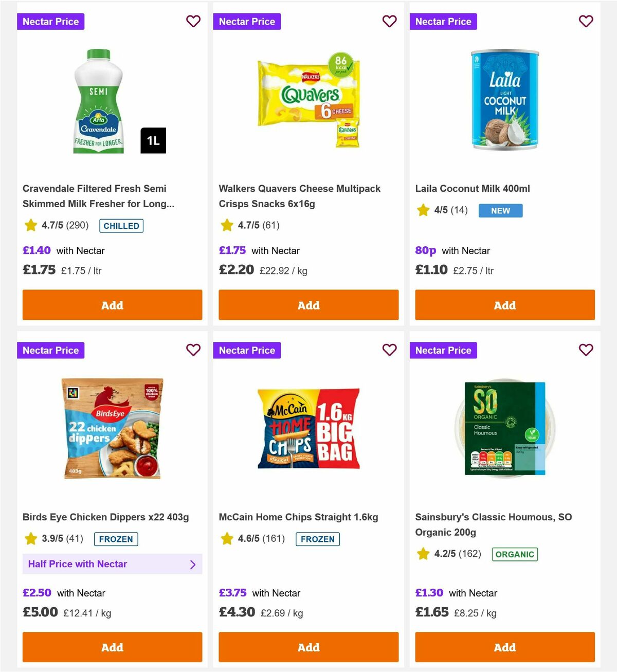
Task: Click the heart icon on Birds Eye Chicken Dippers
Action: [x=193, y=350]
